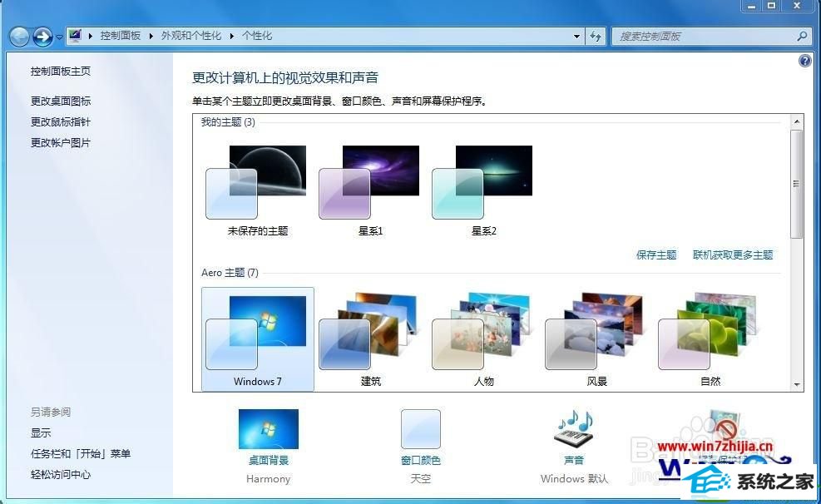Screen dimensions: 821x504
Task: Close the Personalization window
Action: tap(797, 6)
